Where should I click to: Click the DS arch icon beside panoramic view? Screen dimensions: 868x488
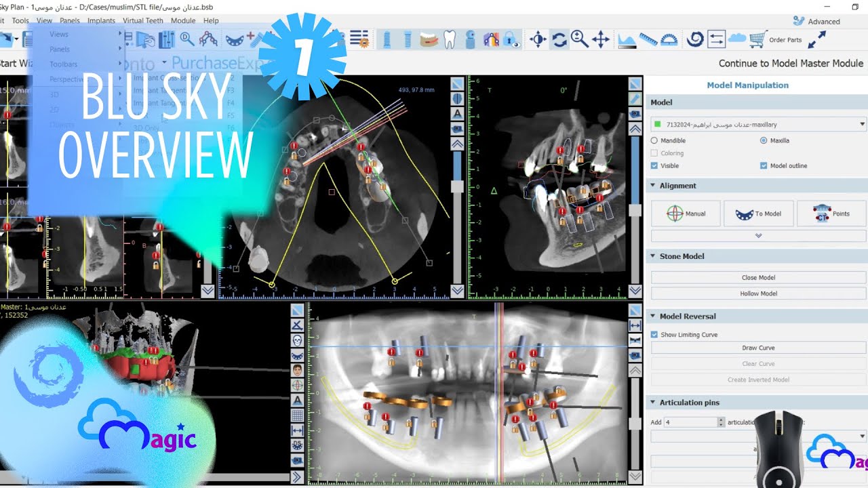tap(297, 445)
